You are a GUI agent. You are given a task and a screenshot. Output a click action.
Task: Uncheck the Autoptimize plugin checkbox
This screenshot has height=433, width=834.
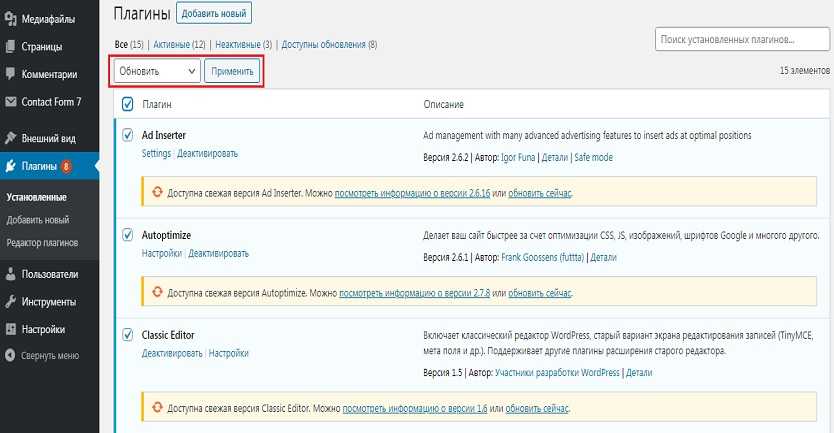127,235
